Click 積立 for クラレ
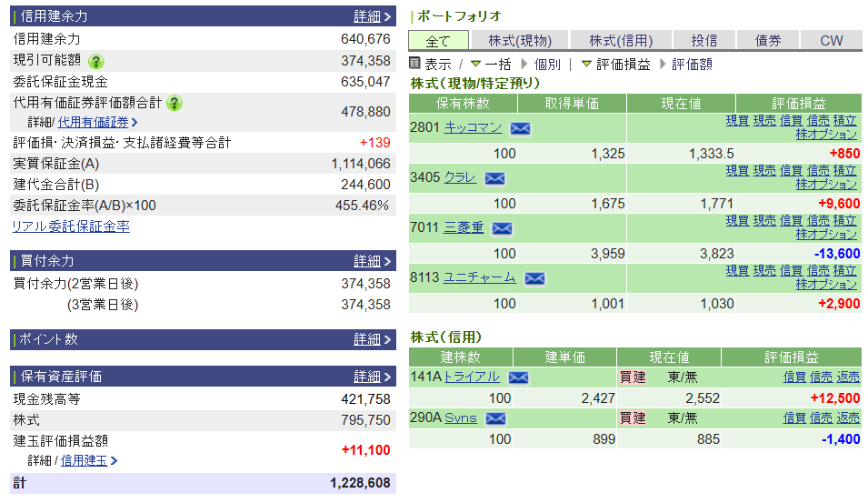This screenshot has width=868, height=503. pyautogui.click(x=844, y=171)
